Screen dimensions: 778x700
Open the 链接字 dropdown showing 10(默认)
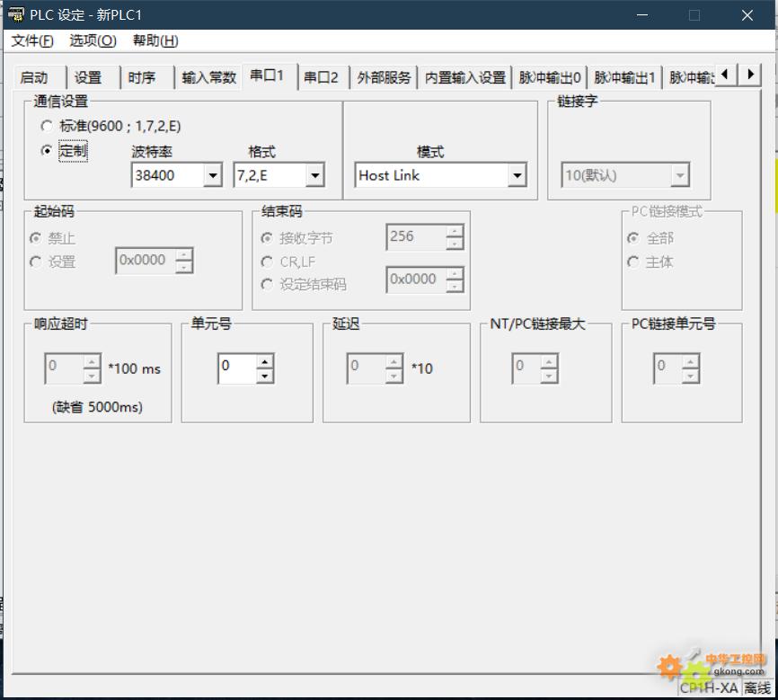click(x=680, y=175)
